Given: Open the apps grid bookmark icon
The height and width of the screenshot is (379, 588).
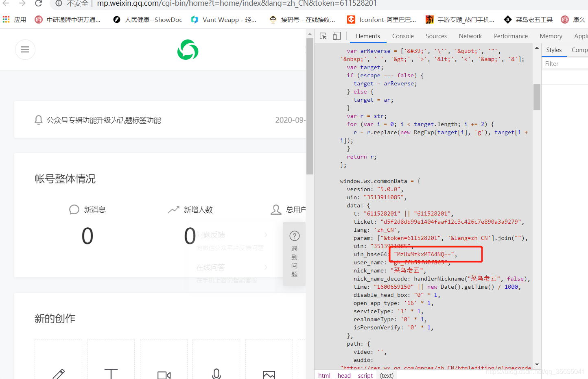Looking at the screenshot, I should 6,20.
